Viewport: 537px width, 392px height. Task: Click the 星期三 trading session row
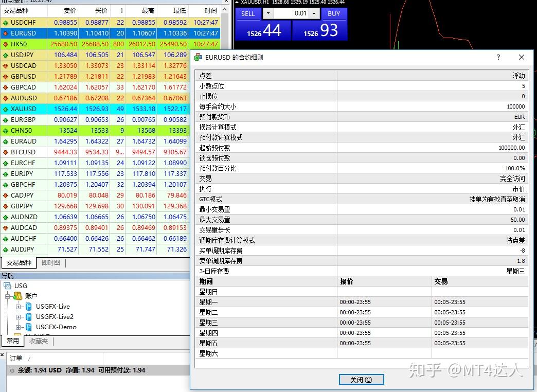[x=362, y=323]
